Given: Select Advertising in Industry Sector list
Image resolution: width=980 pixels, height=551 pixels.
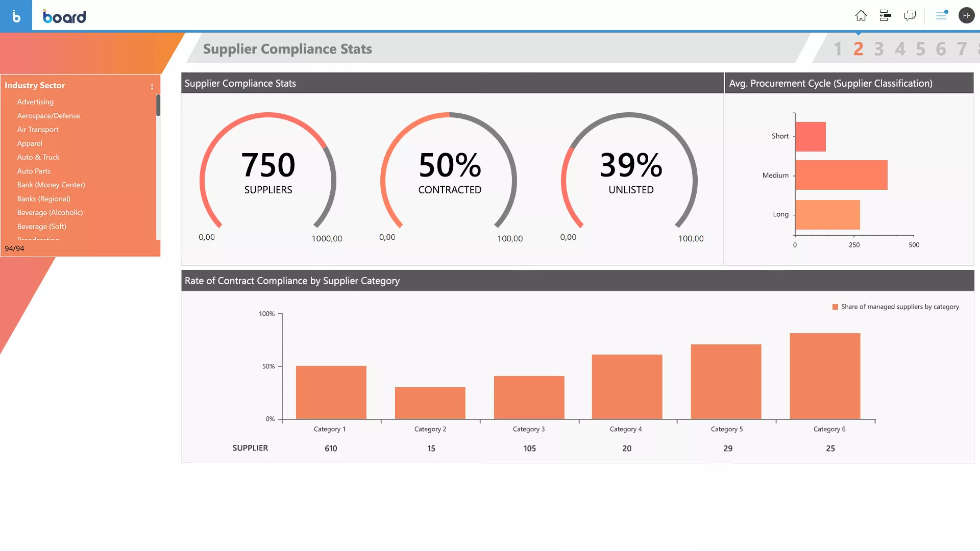Looking at the screenshot, I should (35, 102).
